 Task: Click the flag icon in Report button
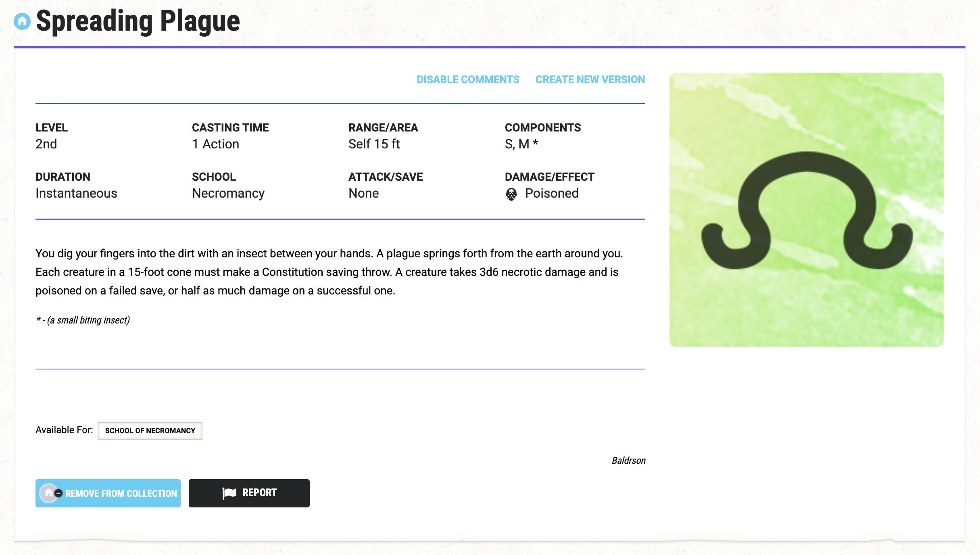(229, 493)
